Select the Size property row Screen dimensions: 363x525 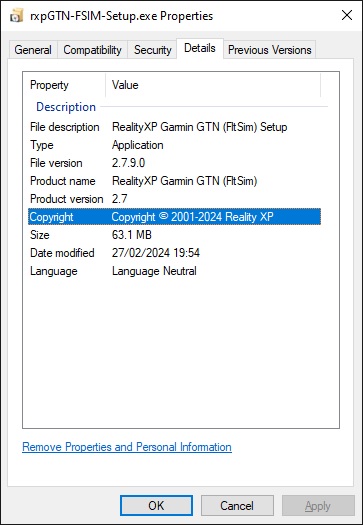174,235
